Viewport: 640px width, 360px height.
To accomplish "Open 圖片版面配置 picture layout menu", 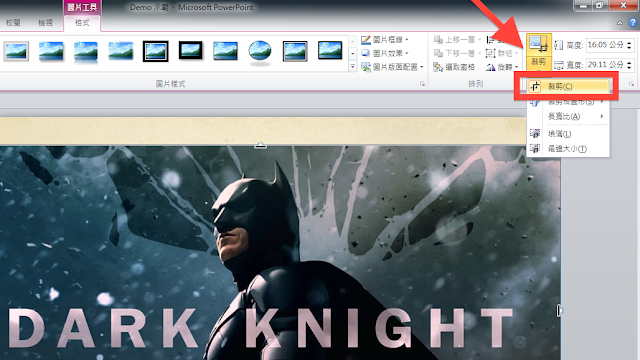I will coord(393,67).
